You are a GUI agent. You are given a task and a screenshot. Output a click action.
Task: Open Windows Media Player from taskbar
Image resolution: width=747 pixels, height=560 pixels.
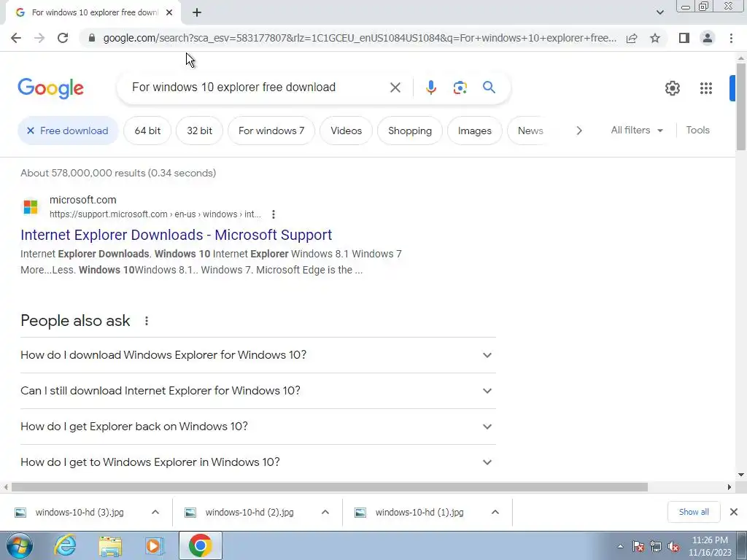(153, 545)
